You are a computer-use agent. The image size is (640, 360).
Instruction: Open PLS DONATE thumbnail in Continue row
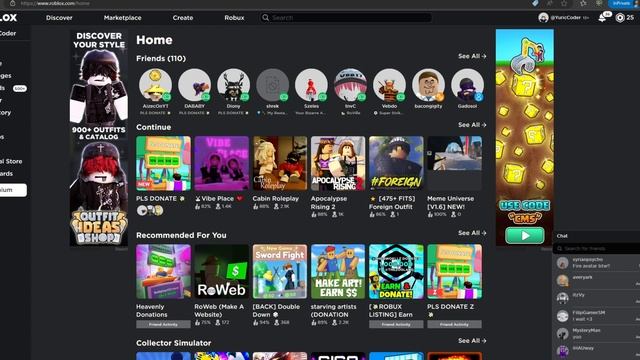(163, 163)
